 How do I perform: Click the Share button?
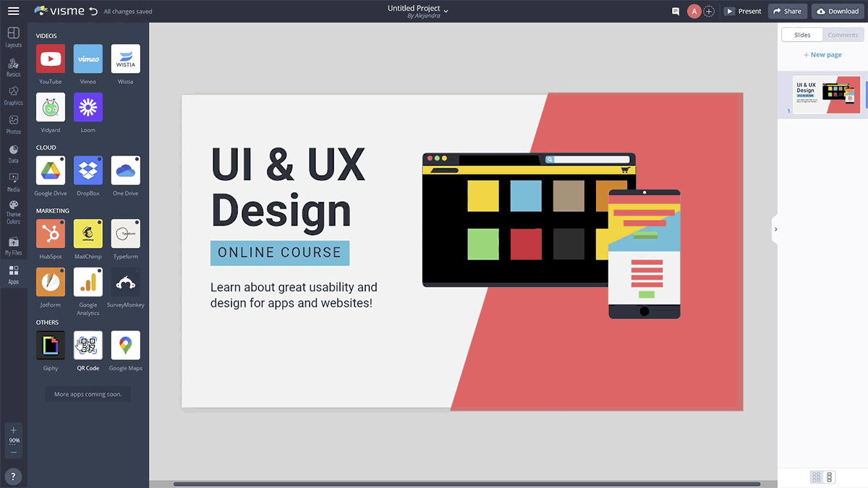click(x=787, y=12)
